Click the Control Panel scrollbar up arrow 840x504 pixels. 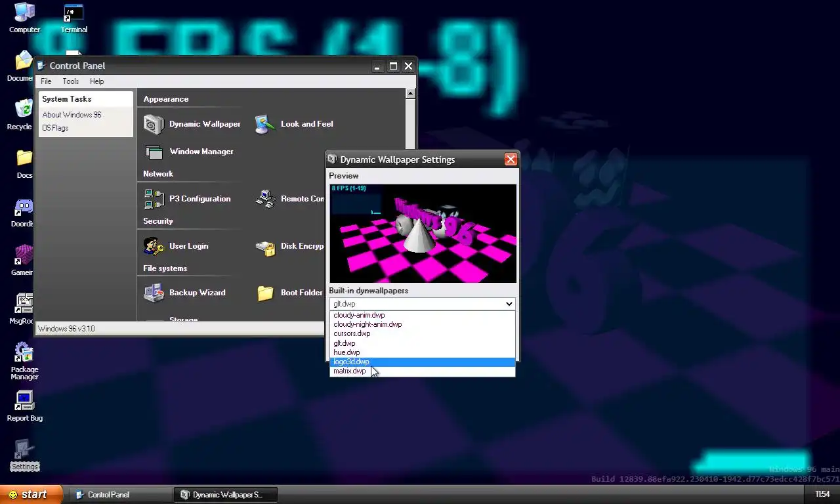(410, 93)
